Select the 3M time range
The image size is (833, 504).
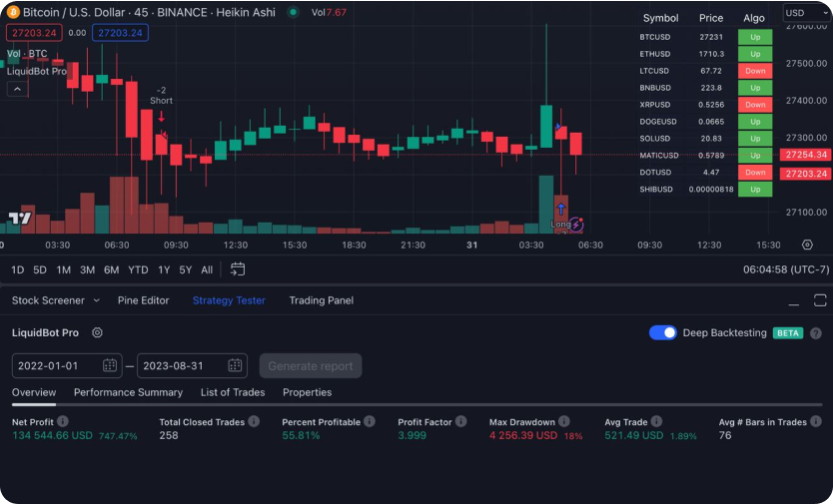[87, 269]
